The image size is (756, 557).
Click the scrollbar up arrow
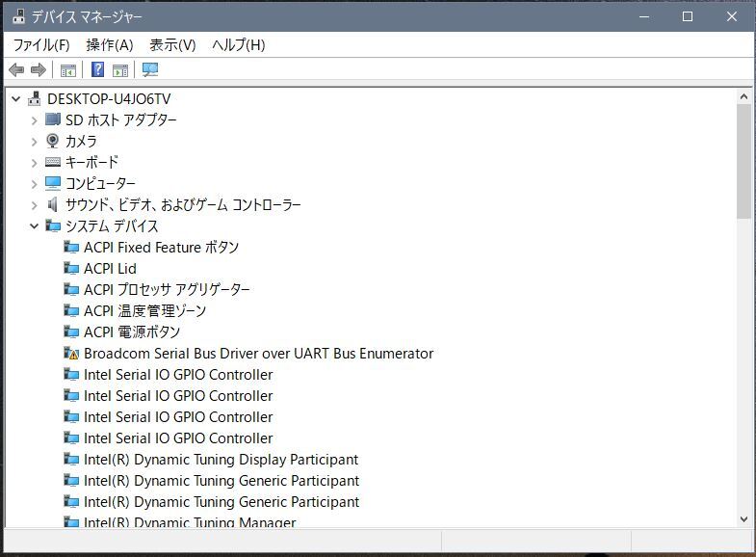tap(743, 97)
